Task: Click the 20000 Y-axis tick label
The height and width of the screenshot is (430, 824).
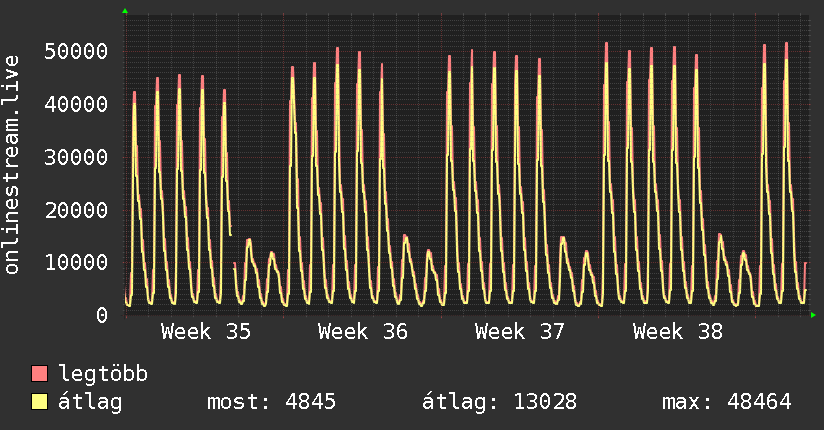Action: pyautogui.click(x=76, y=210)
